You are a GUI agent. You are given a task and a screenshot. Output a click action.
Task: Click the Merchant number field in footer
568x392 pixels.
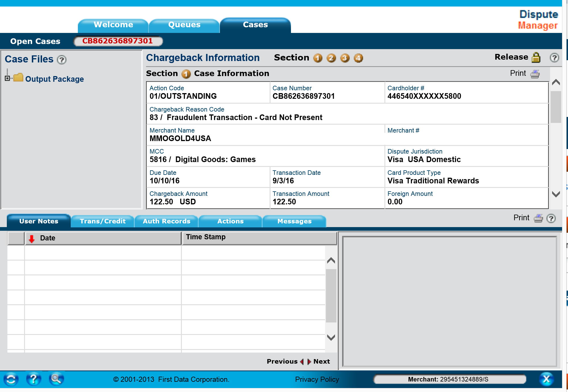click(x=450, y=379)
